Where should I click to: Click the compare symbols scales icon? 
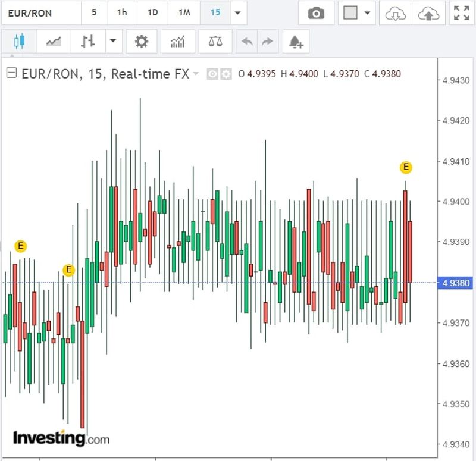click(214, 42)
